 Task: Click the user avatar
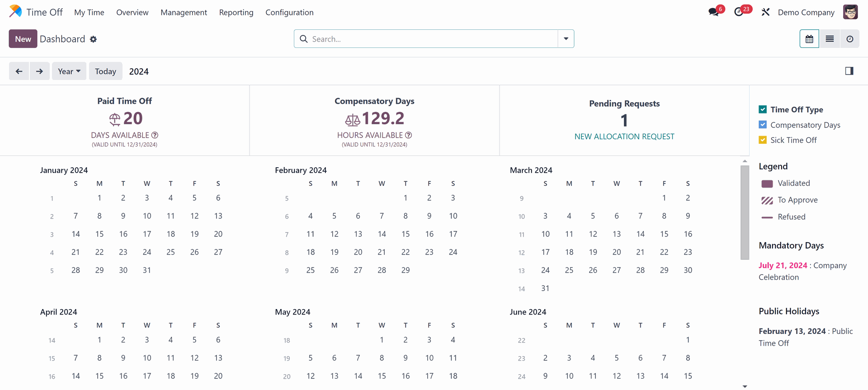(850, 12)
